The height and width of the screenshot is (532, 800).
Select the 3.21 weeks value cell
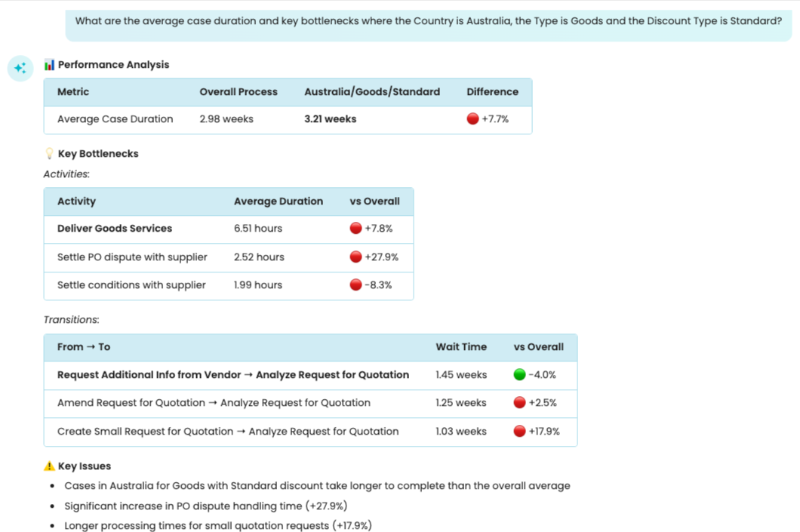(330, 119)
